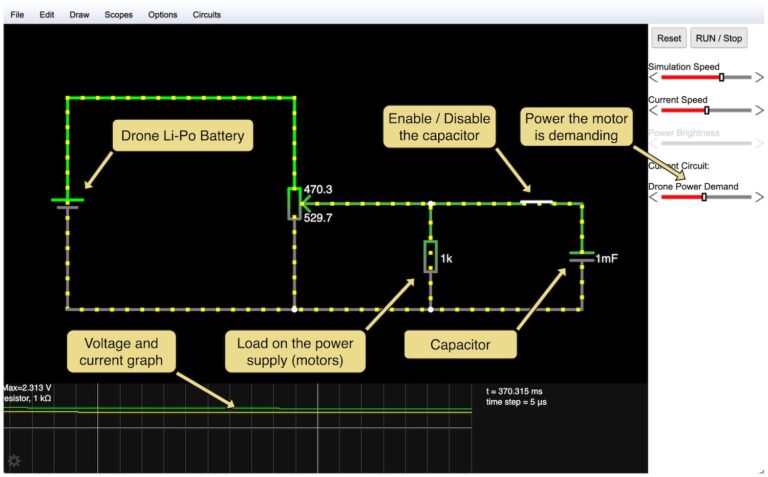
Task: Click the right arrow of Simulation Speed
Action: tap(759, 77)
